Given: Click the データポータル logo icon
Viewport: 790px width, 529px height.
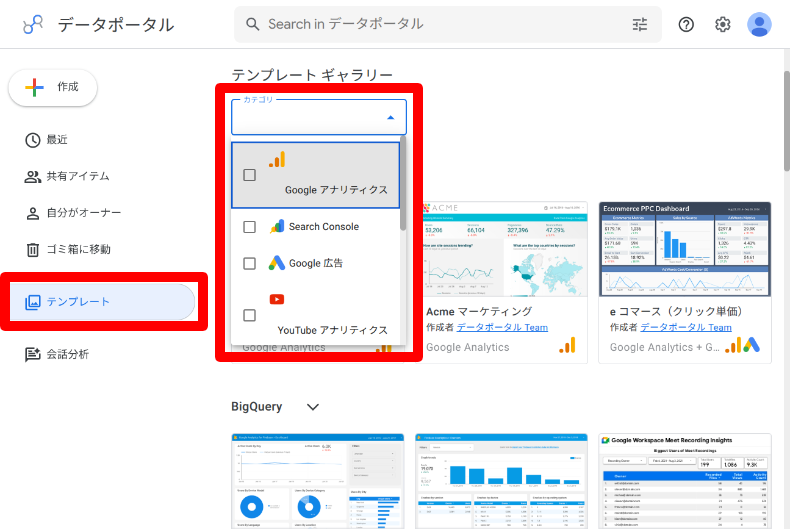Looking at the screenshot, I should [x=33, y=25].
